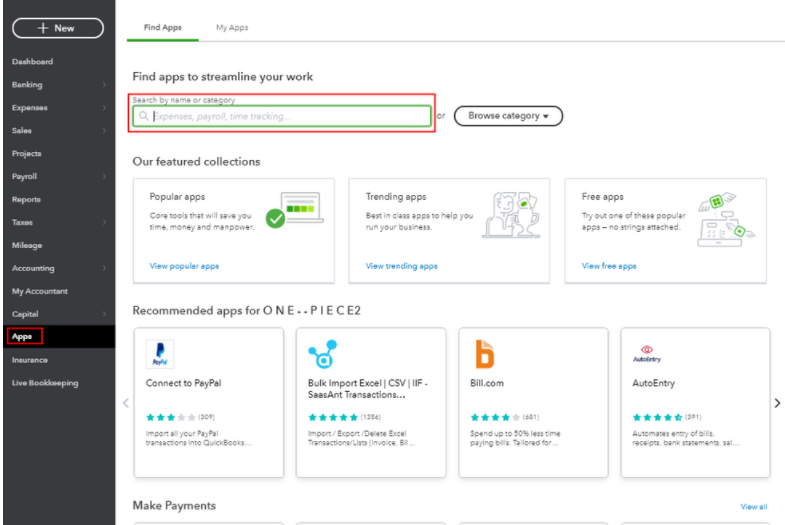Screen dimensions: 785x525
Task: Open Reports in the sidebar
Action: (x=26, y=199)
